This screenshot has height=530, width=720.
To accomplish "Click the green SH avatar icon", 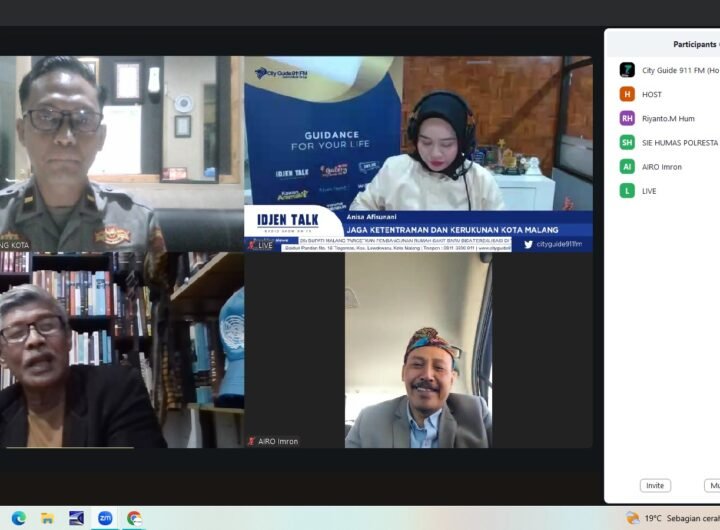I will 627,142.
